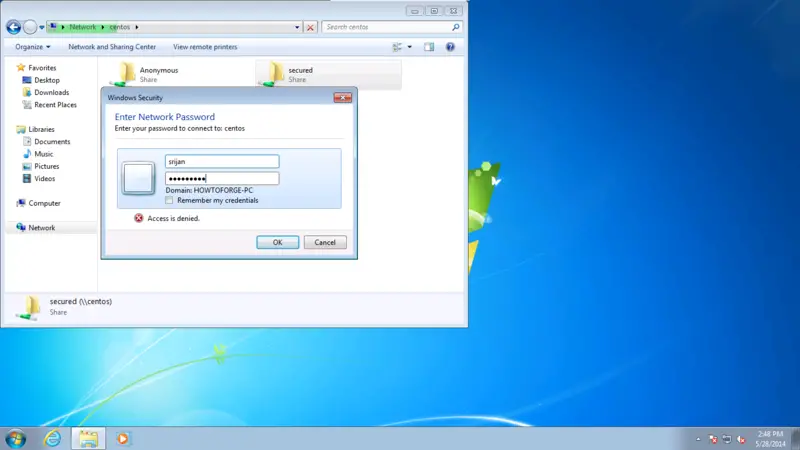This screenshot has height=450, width=800.
Task: Click the Network breadcrumb in address bar
Action: point(83,27)
